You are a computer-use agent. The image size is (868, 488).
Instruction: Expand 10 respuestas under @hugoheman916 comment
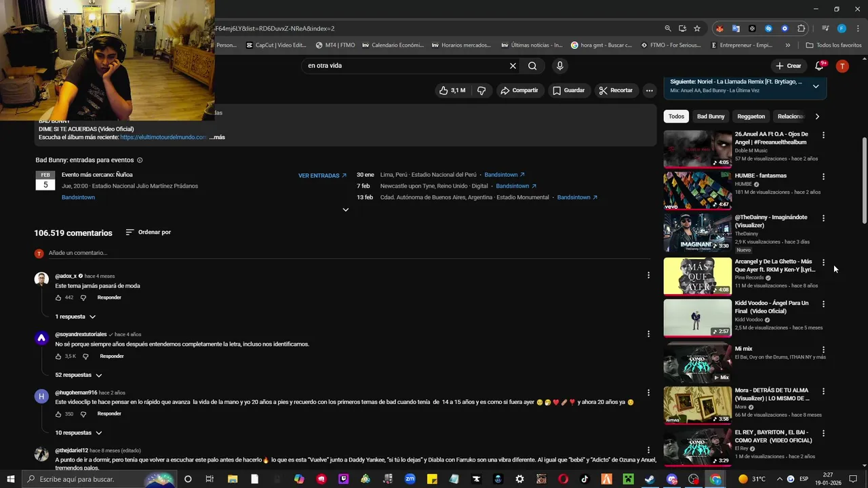pos(78,432)
